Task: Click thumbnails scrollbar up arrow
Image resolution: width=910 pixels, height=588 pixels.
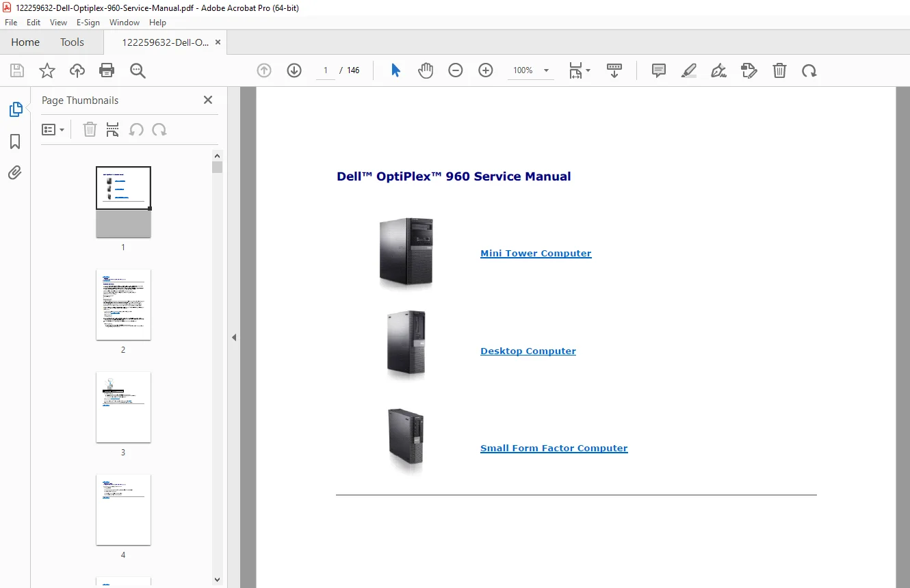Action: point(217,155)
